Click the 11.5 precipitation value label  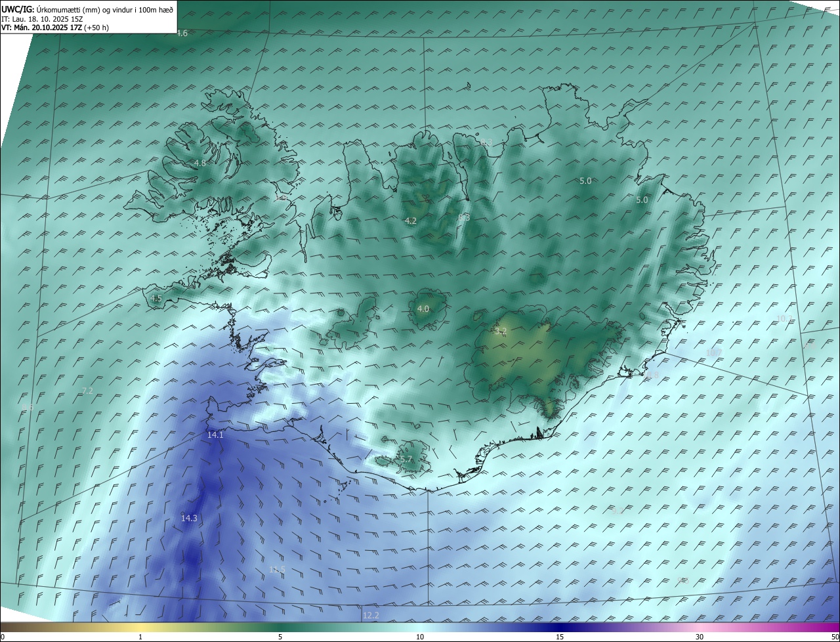click(x=277, y=569)
